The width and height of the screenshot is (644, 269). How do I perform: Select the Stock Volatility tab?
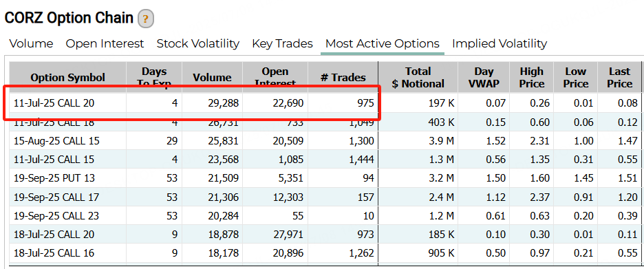[x=198, y=43]
